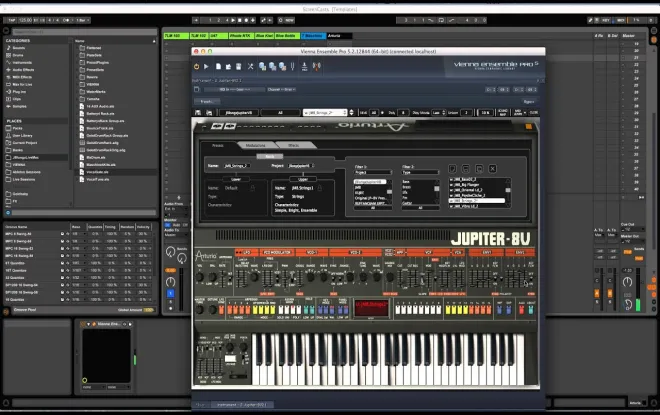This screenshot has height=415, width=660.
Task: Click the Ableton browser search field
Action: [x=84, y=32]
